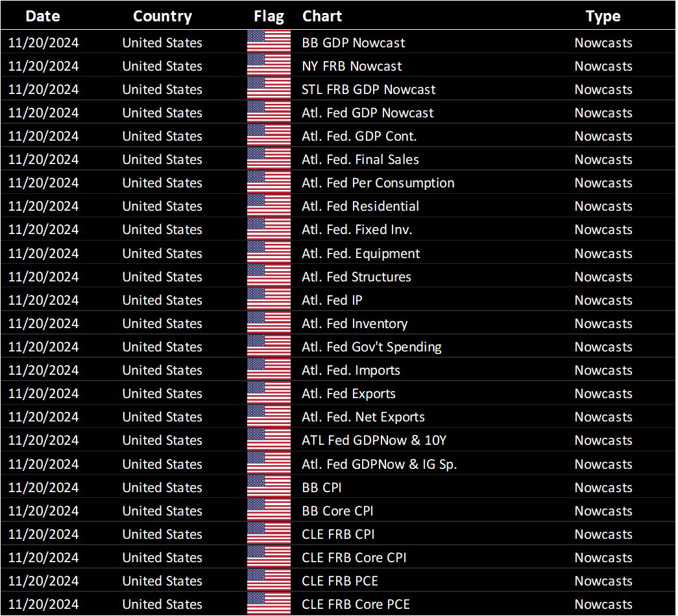
Task: Select the BB CPI chart cell
Action: click(x=322, y=487)
